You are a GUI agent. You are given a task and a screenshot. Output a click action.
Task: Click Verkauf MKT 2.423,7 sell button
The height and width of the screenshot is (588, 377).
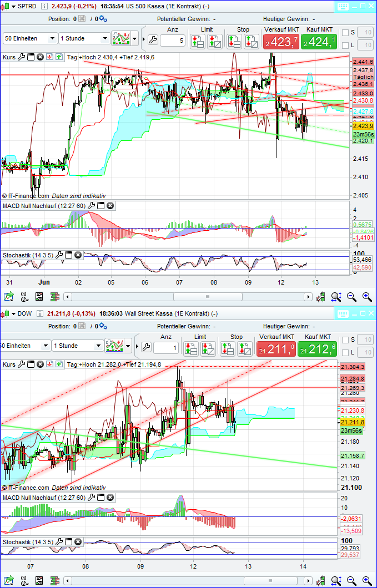click(x=281, y=42)
